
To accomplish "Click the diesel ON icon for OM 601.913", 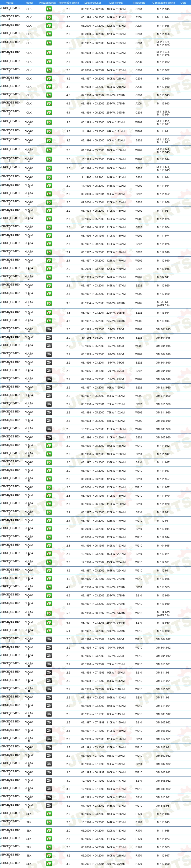I will (x=49, y=330).
